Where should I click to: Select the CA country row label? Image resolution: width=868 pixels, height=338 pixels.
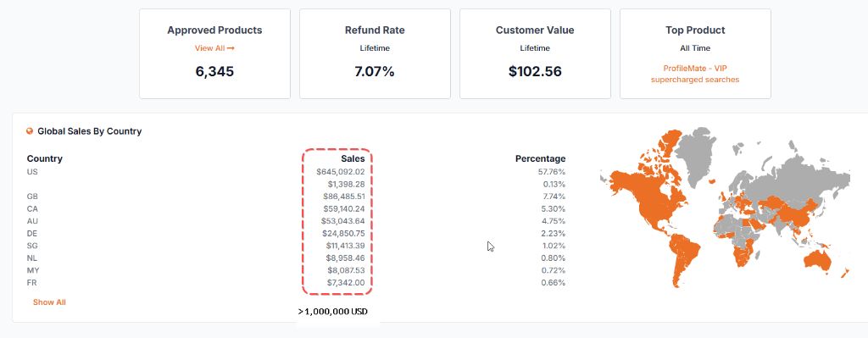(32, 209)
